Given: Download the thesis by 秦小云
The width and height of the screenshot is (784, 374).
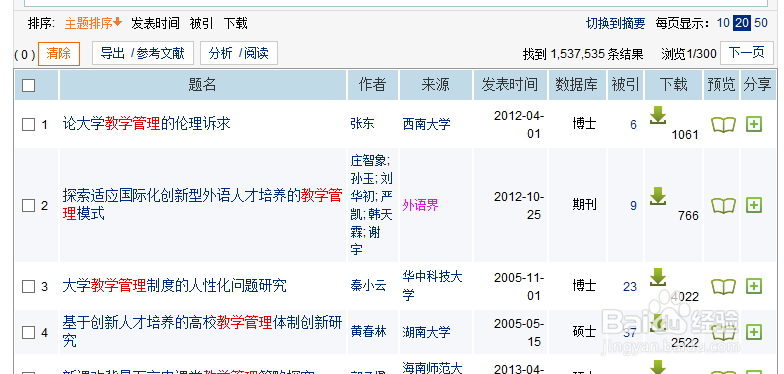Looking at the screenshot, I should tap(658, 278).
